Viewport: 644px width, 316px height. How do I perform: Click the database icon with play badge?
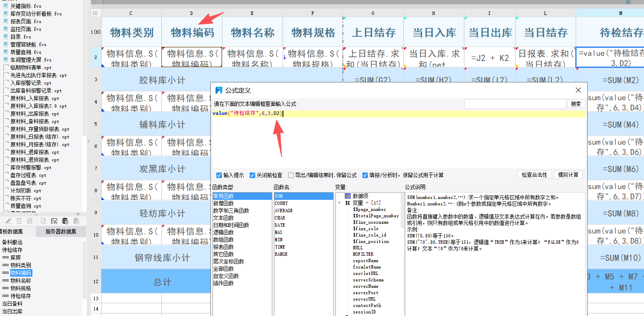65,221
